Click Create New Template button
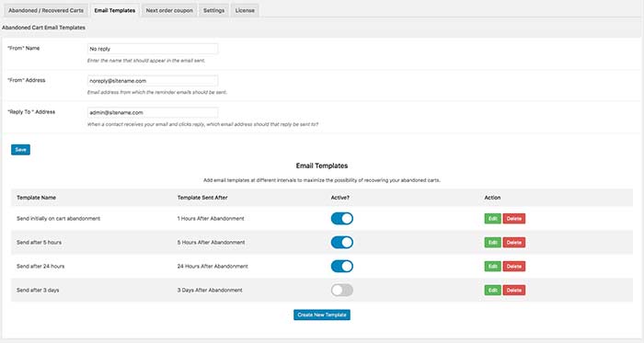The image size is (644, 343). [322, 314]
